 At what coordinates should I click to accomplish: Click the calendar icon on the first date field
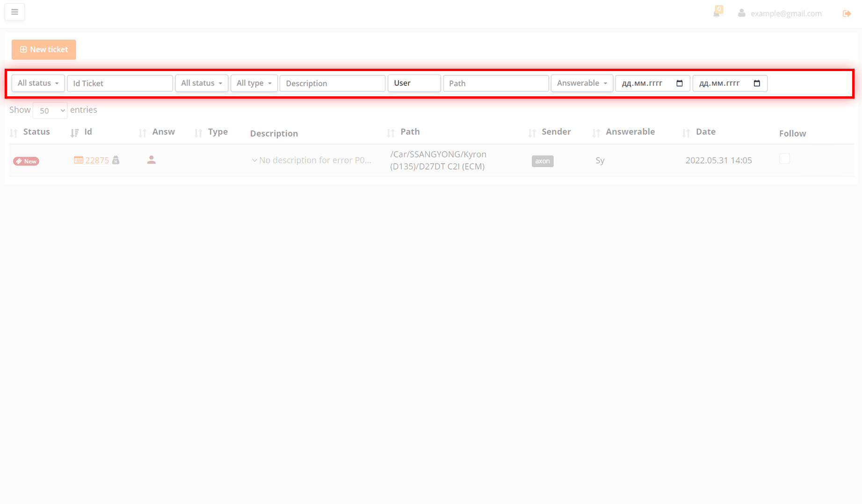point(680,83)
